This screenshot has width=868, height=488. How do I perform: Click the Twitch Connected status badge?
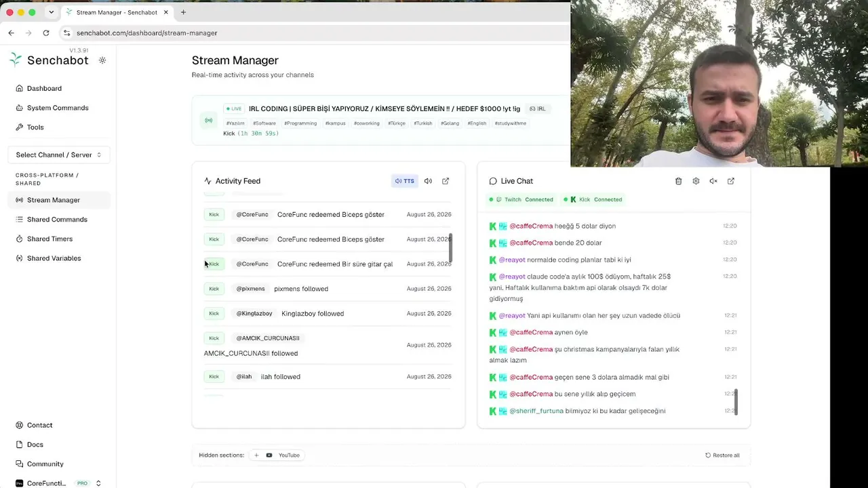[521, 199]
